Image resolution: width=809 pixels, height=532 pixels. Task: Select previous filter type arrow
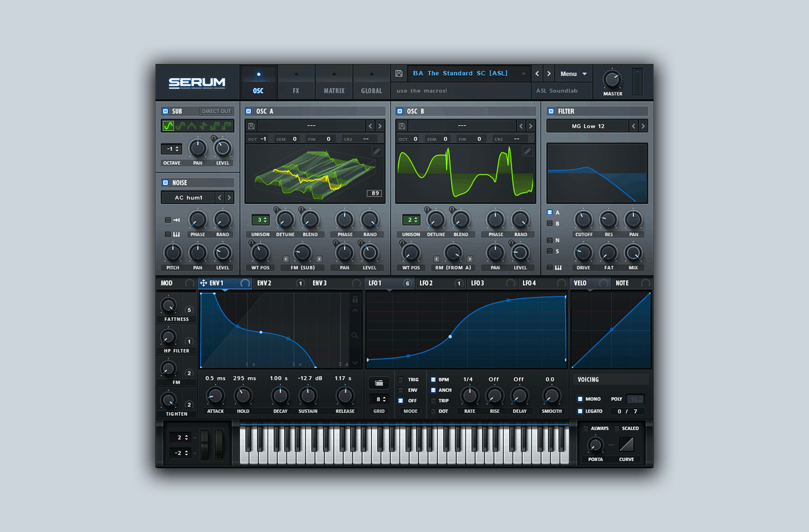634,126
